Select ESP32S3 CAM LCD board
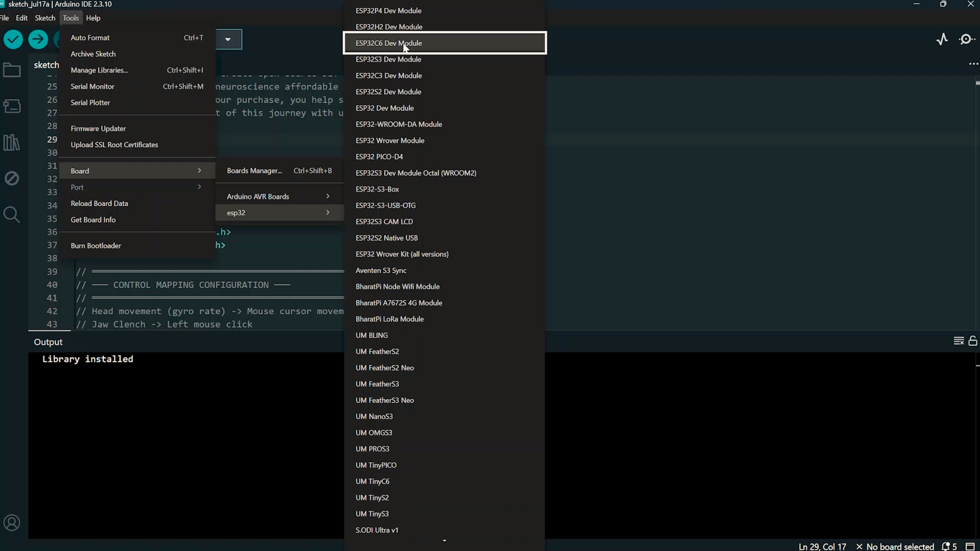 click(445, 222)
